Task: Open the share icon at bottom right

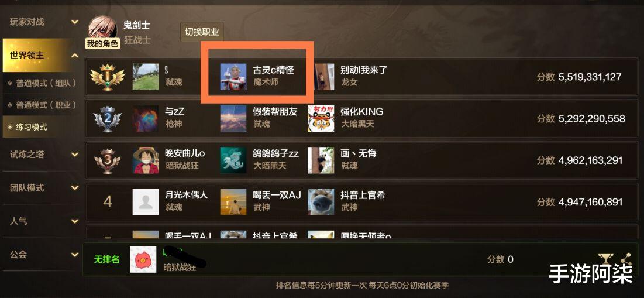Action: pyautogui.click(x=626, y=260)
